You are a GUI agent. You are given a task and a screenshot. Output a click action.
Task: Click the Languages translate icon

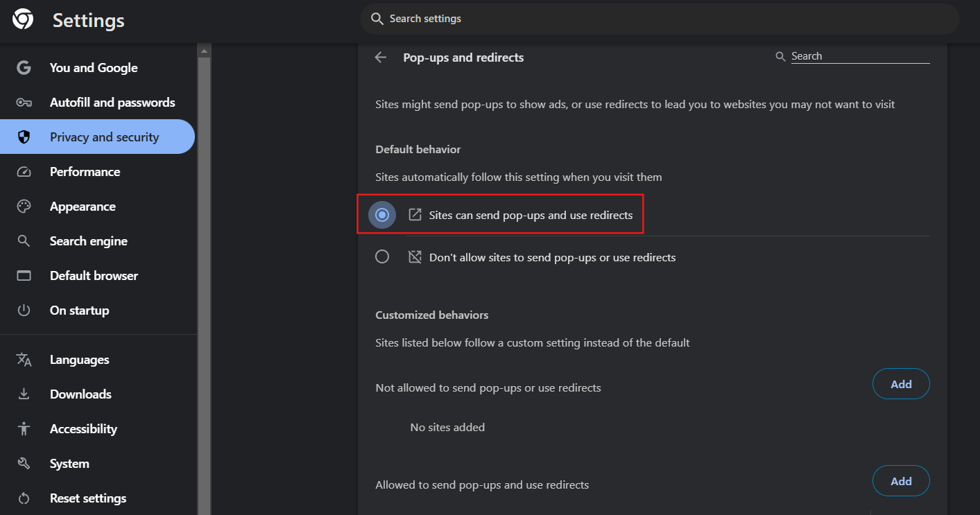24,360
